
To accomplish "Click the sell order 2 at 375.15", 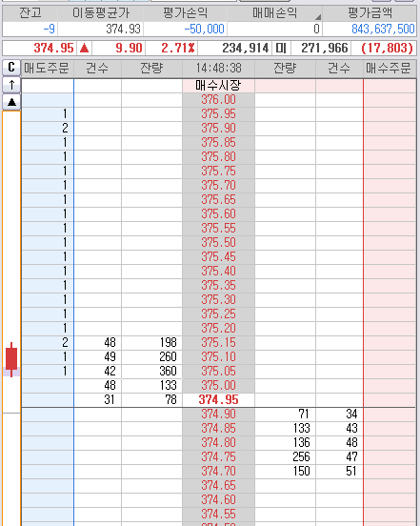I will click(x=65, y=342).
